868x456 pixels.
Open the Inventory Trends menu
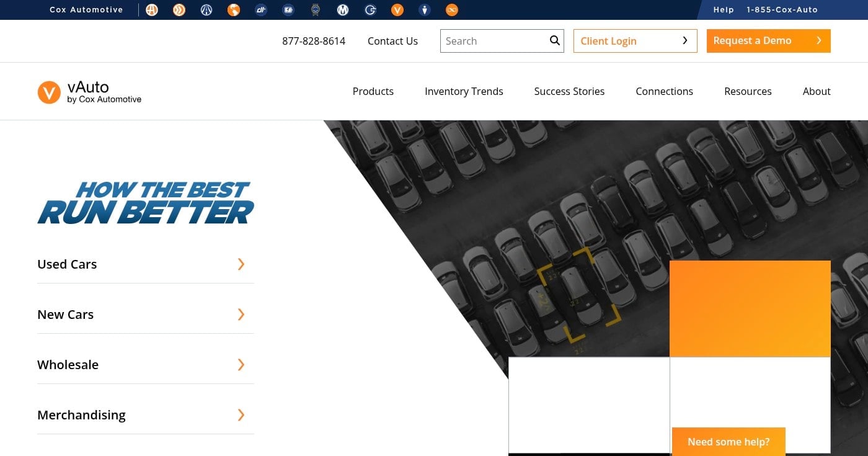(x=464, y=91)
